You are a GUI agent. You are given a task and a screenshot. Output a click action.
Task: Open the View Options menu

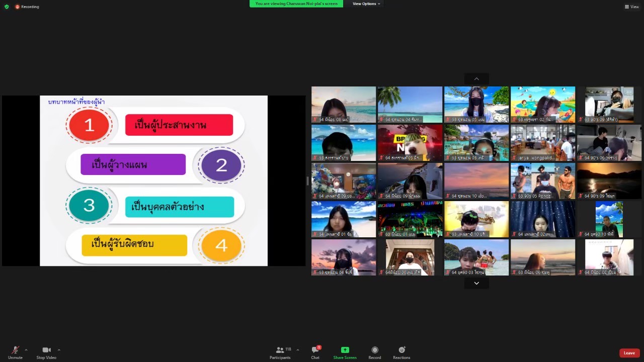click(x=366, y=4)
